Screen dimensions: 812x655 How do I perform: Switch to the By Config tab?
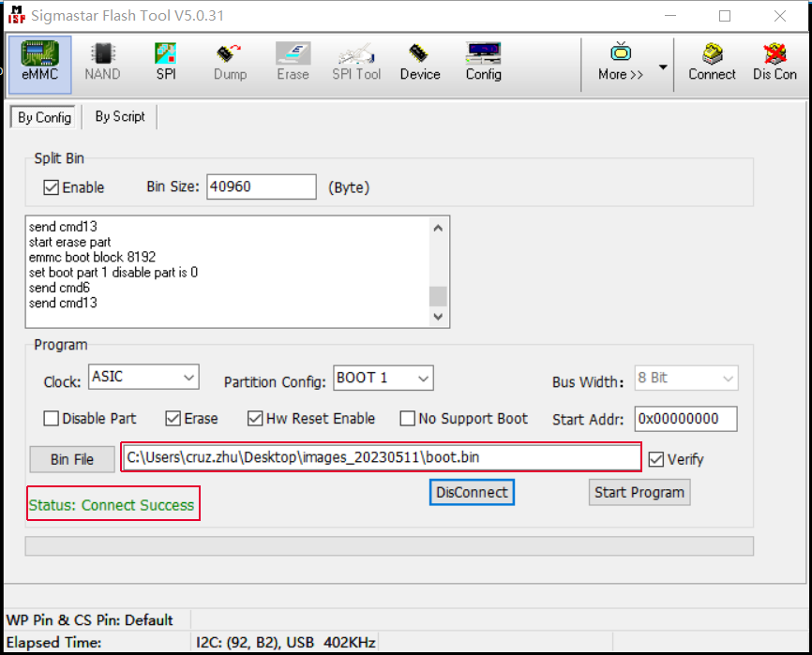44,117
